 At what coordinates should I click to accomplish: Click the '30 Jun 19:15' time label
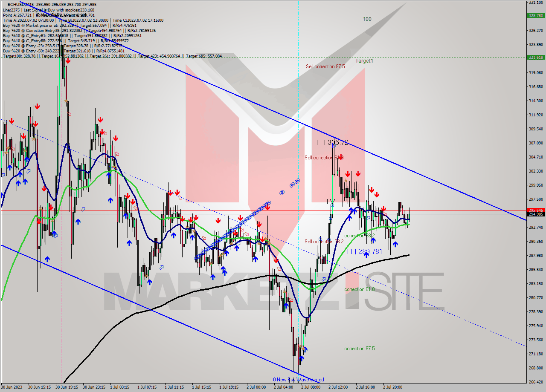pyautogui.click(x=67, y=387)
